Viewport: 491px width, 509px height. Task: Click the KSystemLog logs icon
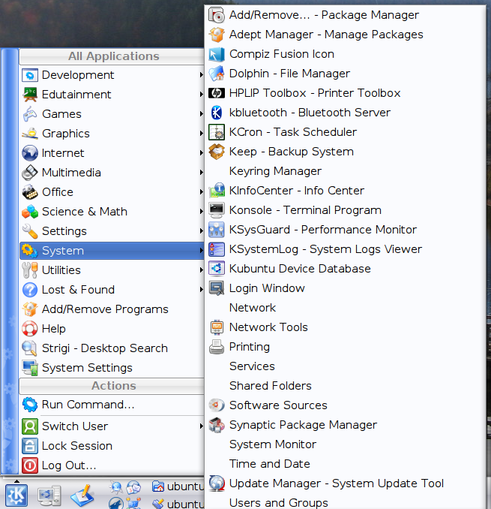[217, 249]
